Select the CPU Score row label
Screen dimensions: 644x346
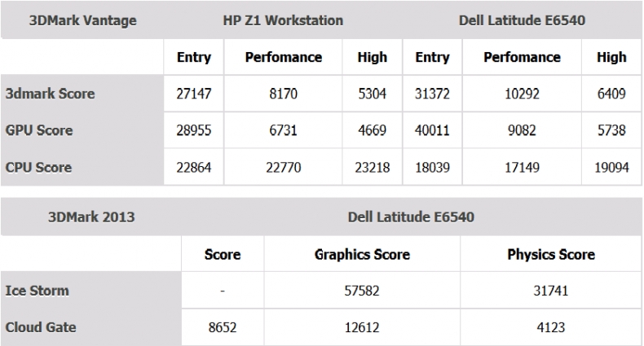pyautogui.click(x=39, y=167)
